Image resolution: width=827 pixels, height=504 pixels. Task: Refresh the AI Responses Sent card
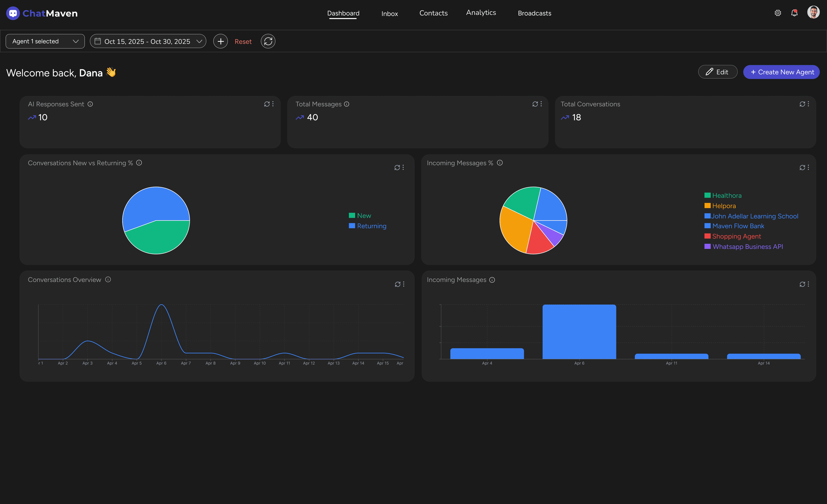267,104
